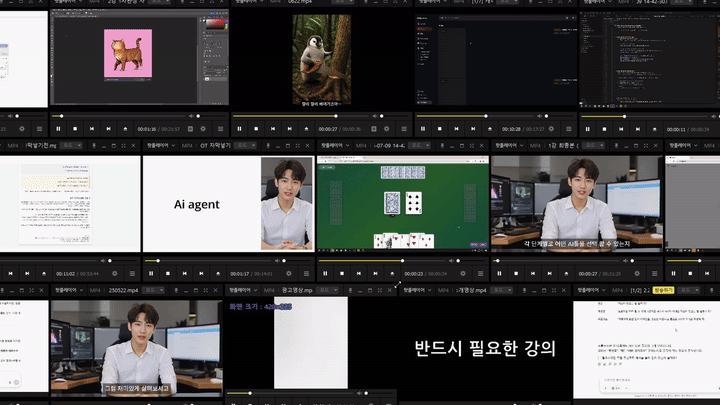Open settings gear in cat video player
The width and height of the screenshot is (720, 405).
(204, 129)
